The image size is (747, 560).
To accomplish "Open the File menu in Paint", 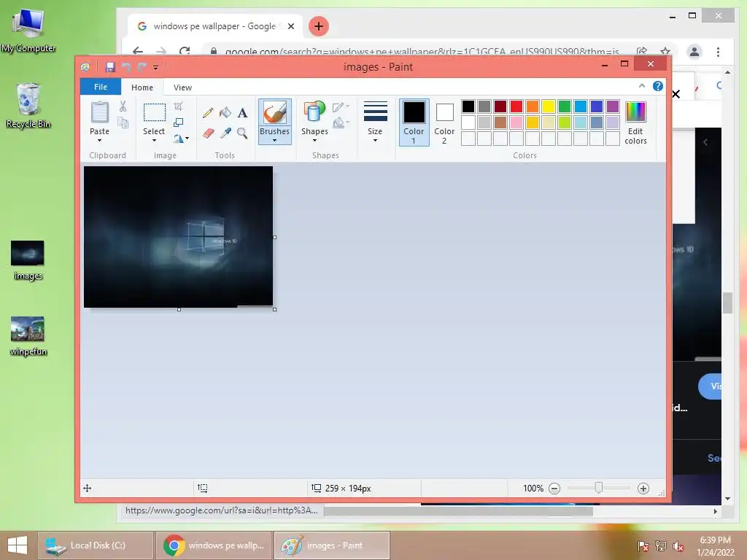I will click(101, 87).
